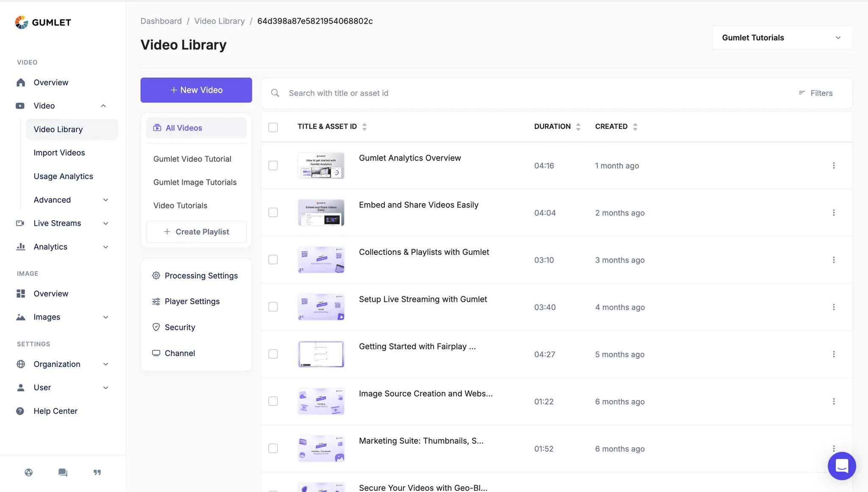868x492 pixels.
Task: Click the home icon beside video Overview
Action: click(21, 83)
